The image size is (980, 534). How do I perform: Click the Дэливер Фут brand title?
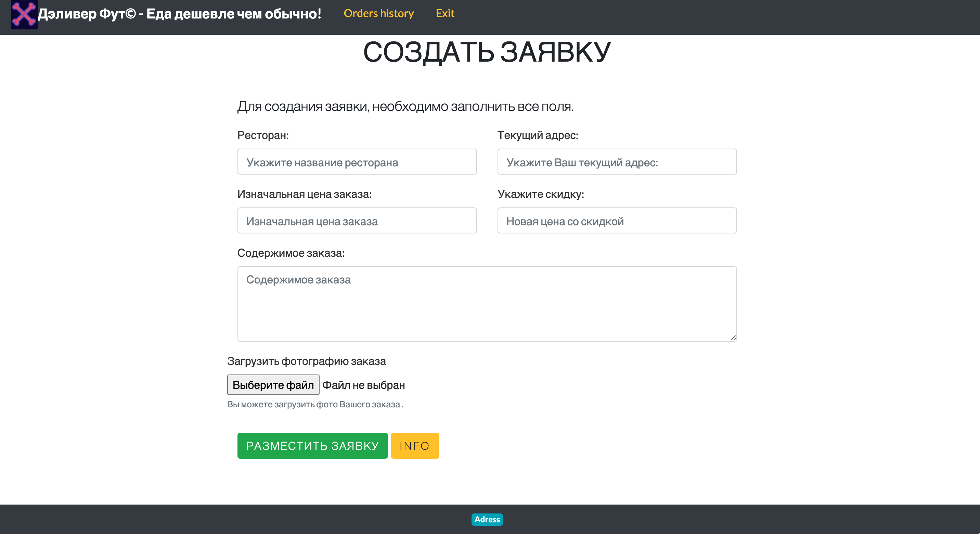pos(180,14)
